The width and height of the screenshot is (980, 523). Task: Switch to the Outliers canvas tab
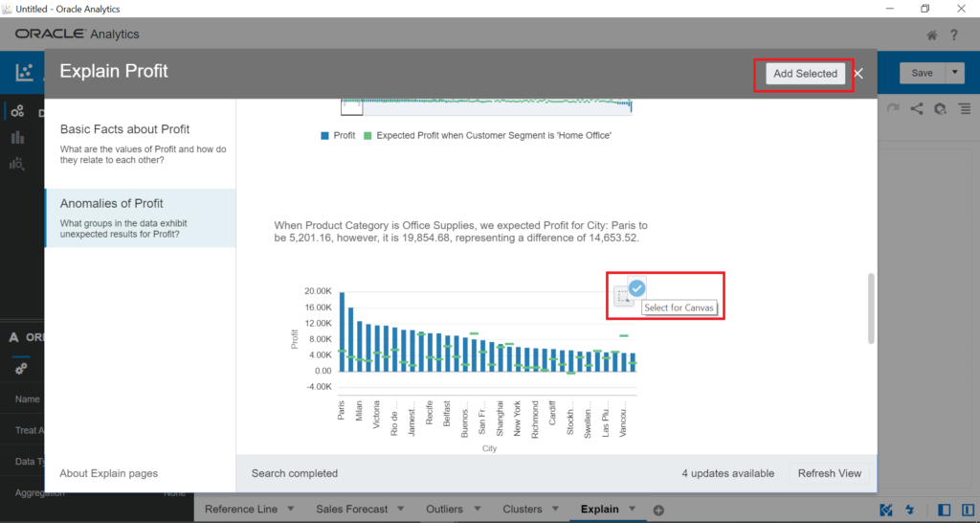point(444,510)
